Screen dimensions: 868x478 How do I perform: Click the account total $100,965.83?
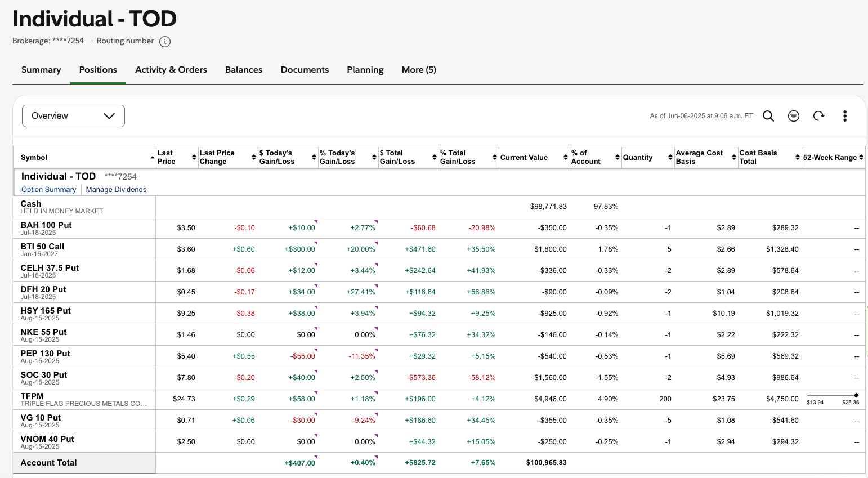pos(547,463)
